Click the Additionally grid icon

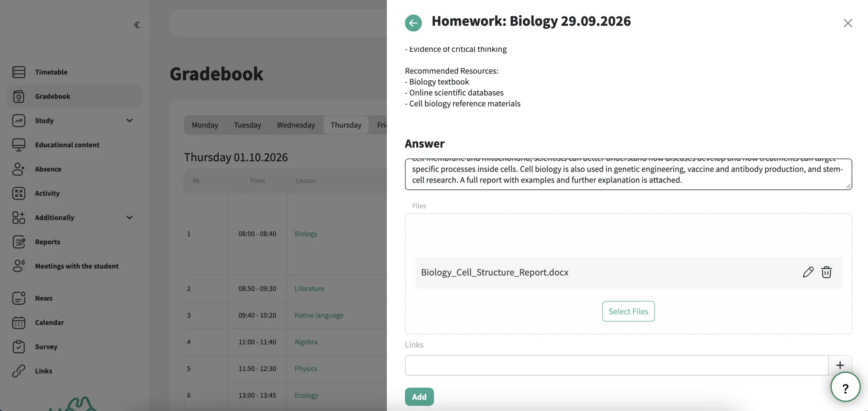pos(19,218)
